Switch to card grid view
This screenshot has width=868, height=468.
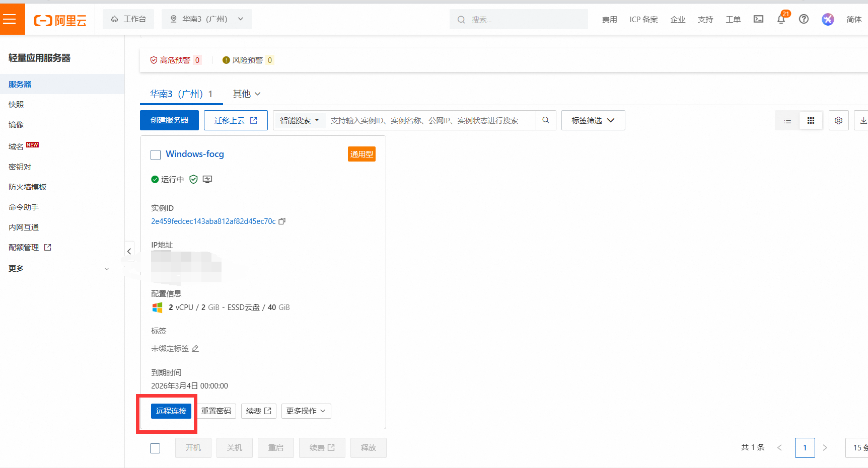[811, 121]
